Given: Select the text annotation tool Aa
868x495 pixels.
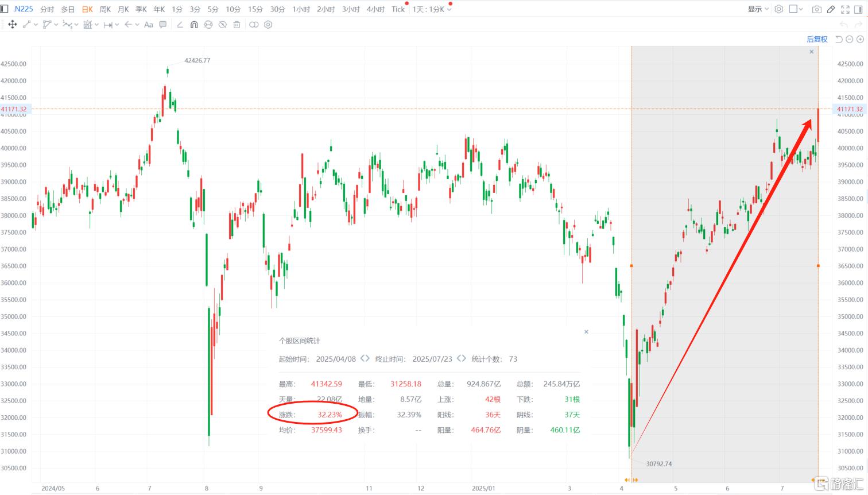Looking at the screenshot, I should tap(149, 25).
